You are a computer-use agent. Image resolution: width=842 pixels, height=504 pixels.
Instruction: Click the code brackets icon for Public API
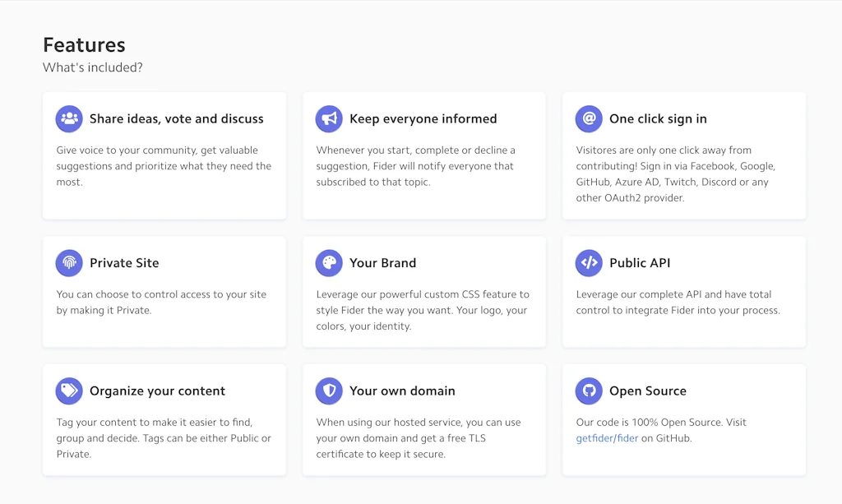[589, 263]
